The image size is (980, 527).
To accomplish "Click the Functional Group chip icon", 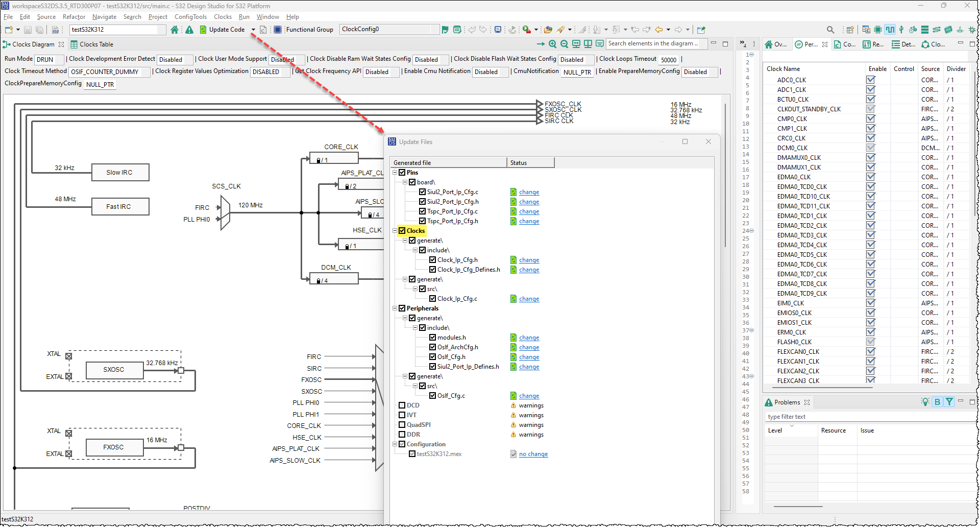I will tap(278, 30).
